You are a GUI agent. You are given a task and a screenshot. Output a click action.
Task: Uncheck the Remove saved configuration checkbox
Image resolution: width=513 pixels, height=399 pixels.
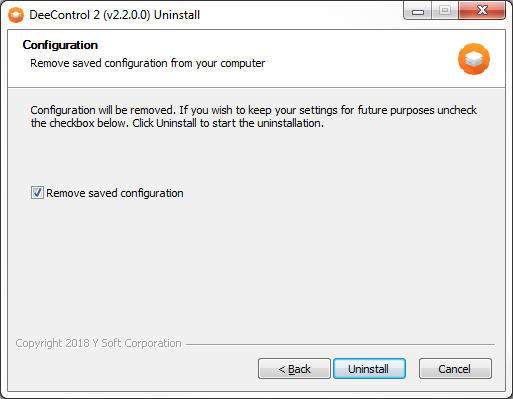pos(37,193)
